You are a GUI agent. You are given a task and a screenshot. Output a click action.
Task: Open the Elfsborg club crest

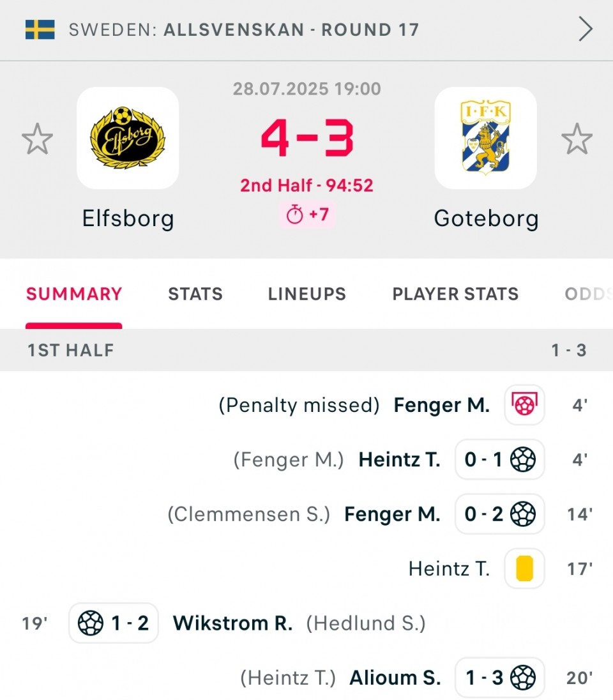[128, 138]
